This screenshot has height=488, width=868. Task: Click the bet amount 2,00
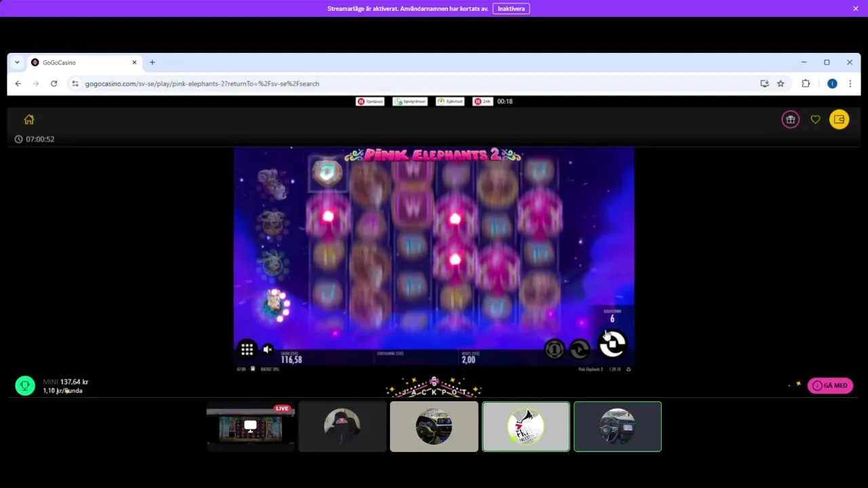(x=469, y=360)
